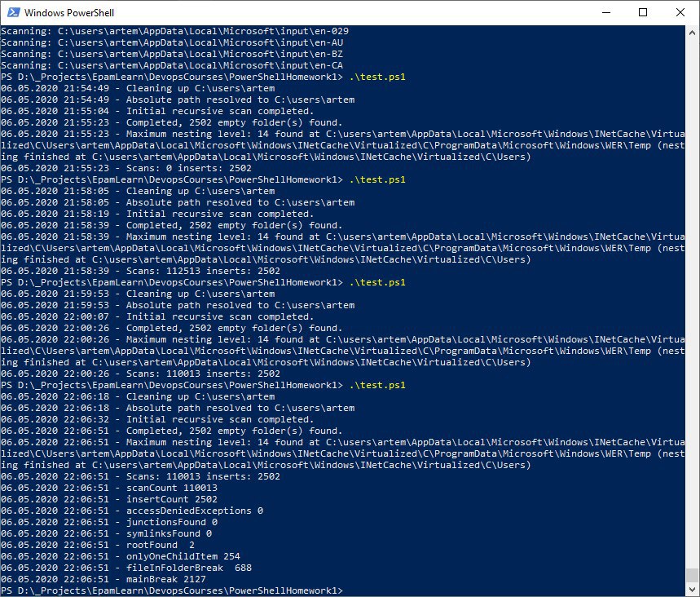Image resolution: width=700 pixels, height=597 pixels.
Task: Open the PowerShell title bar icon menu
Action: pos(13,12)
